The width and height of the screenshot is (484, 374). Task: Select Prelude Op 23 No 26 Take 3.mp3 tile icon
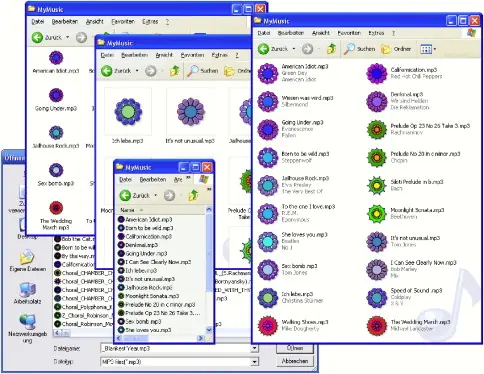tap(377, 129)
